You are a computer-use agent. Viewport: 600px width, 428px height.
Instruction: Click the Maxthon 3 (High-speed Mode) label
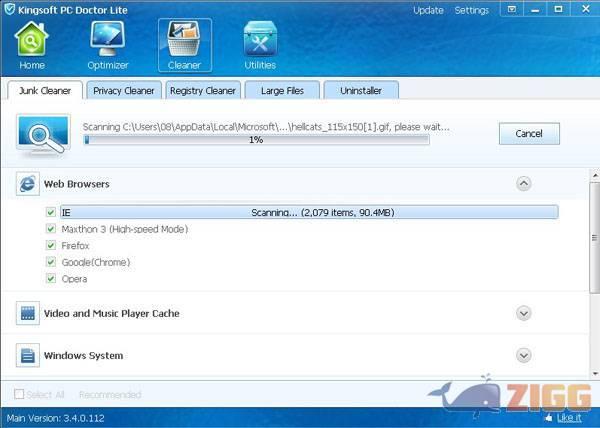pos(125,229)
